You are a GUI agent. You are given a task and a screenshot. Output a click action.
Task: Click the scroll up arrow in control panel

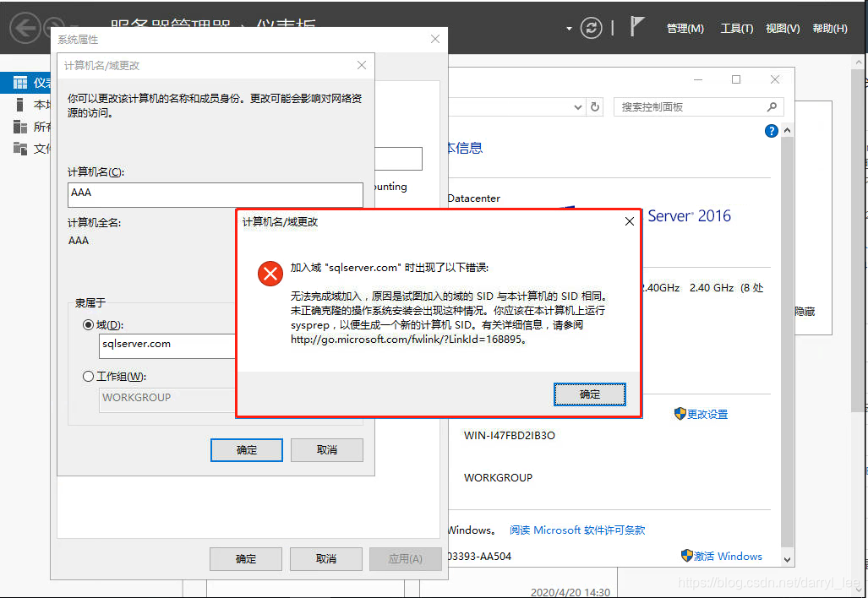(x=787, y=131)
